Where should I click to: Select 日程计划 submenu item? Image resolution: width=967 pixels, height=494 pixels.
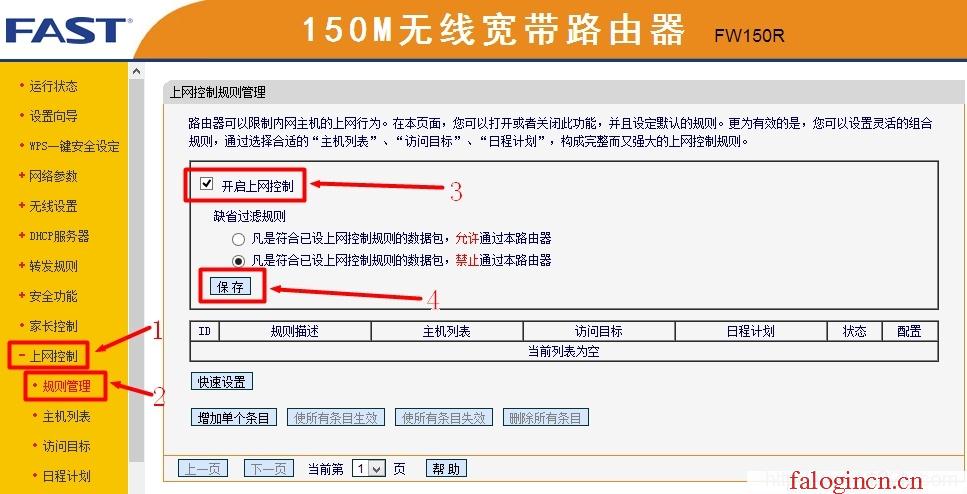click(67, 476)
